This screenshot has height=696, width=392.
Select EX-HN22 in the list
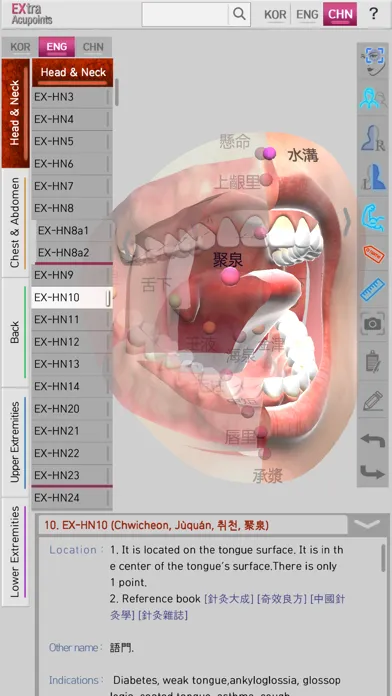click(71, 453)
